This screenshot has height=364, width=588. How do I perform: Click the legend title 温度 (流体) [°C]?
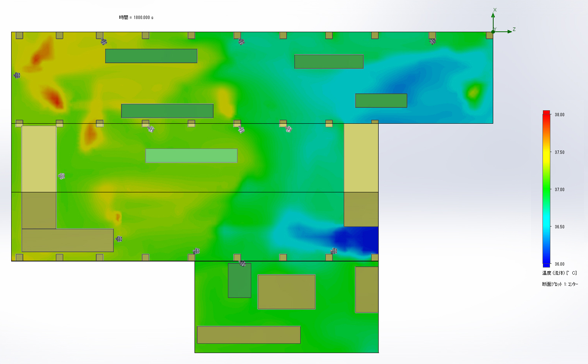click(559, 273)
